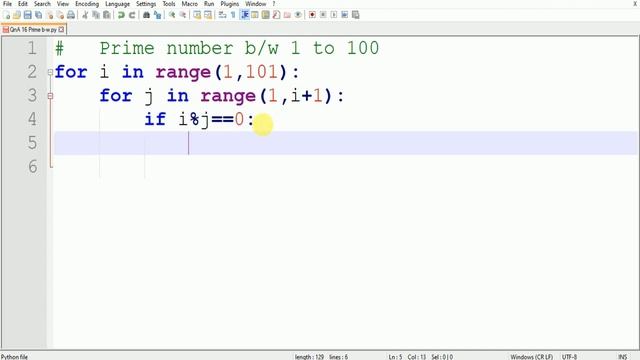Collapse the fold marker on line 2
The height and width of the screenshot is (360, 640).
pos(50,72)
